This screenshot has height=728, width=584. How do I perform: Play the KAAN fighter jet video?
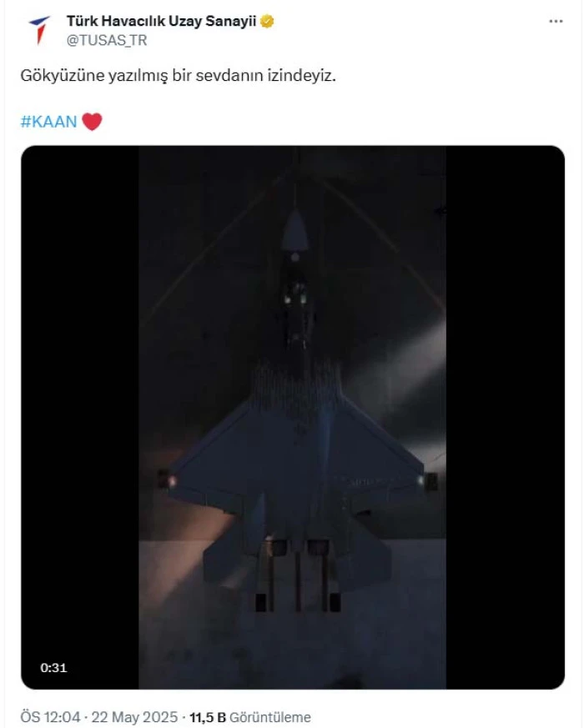[293, 417]
